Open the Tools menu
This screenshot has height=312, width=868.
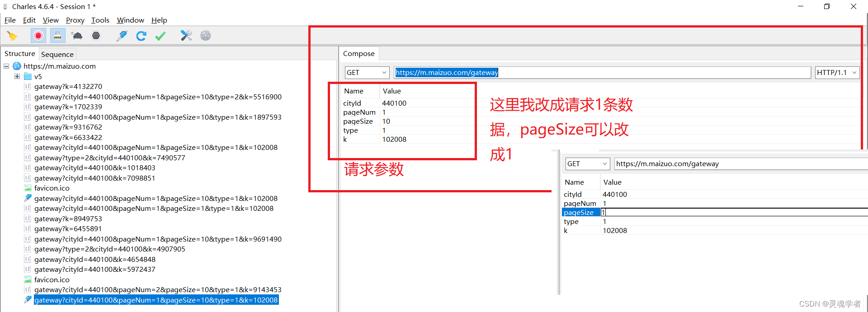[x=100, y=20]
